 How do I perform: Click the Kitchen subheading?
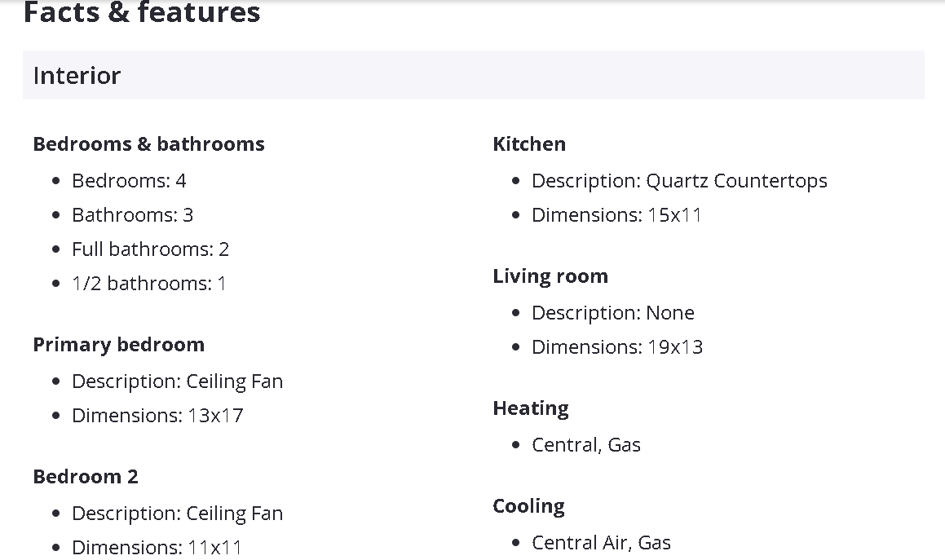(529, 144)
